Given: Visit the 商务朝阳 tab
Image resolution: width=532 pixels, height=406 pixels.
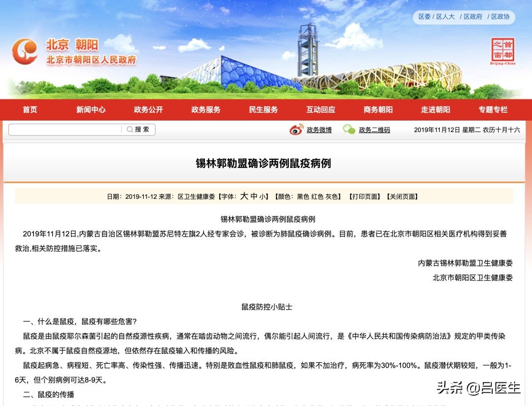Looking at the screenshot, I should pos(377,110).
